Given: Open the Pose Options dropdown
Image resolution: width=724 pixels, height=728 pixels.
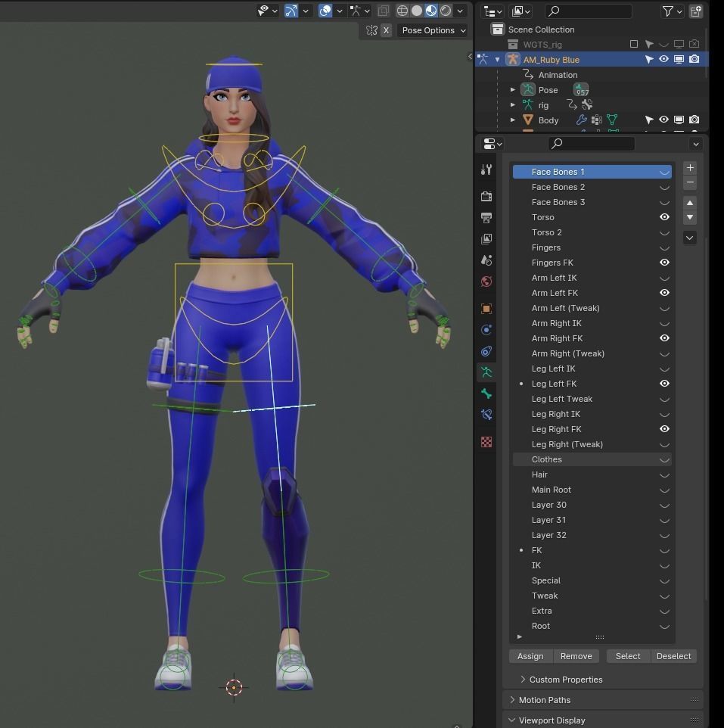Looking at the screenshot, I should 433,30.
